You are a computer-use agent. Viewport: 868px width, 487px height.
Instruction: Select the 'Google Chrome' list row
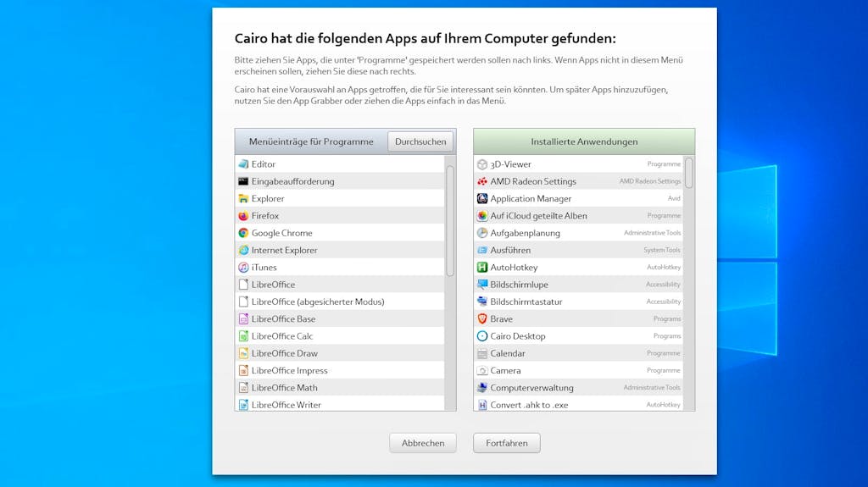pos(339,233)
